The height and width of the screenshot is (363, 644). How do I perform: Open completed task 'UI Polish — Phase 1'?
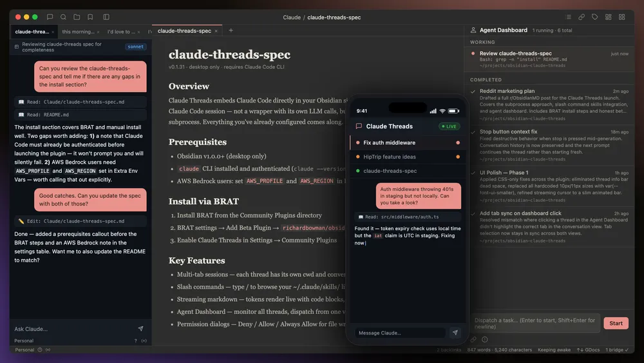pos(550,186)
